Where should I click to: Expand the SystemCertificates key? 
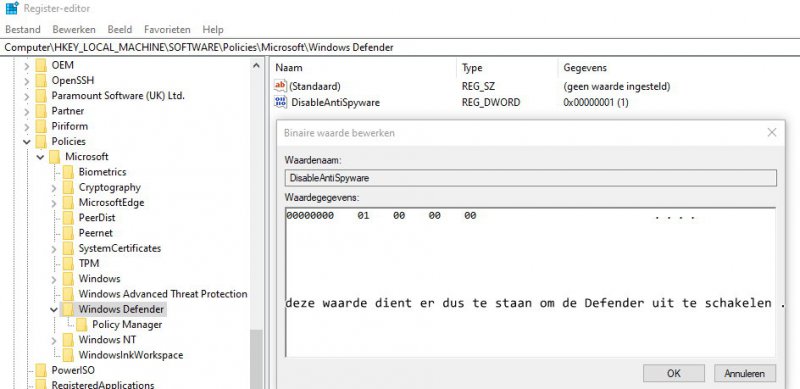pyautogui.click(x=54, y=249)
